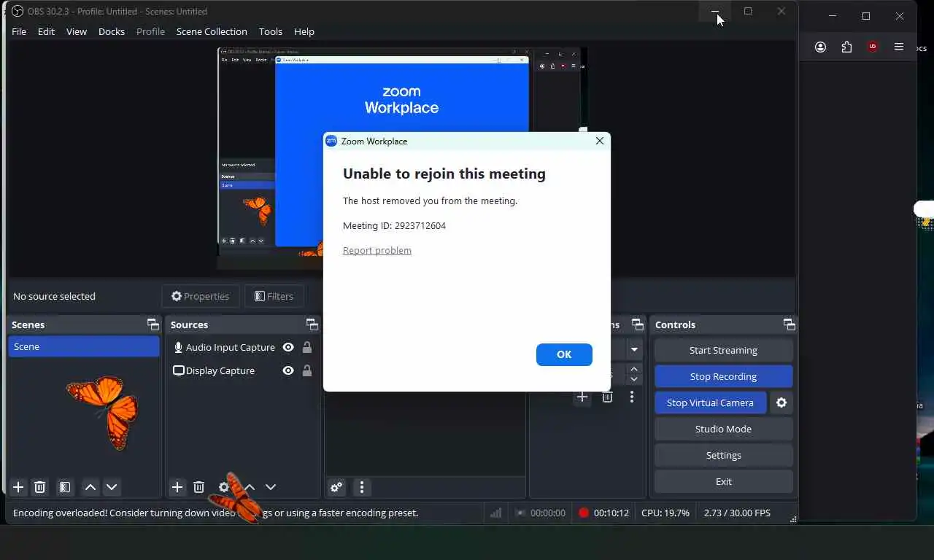934x560 pixels.
Task: Open browser hamburger menu
Action: [899, 47]
